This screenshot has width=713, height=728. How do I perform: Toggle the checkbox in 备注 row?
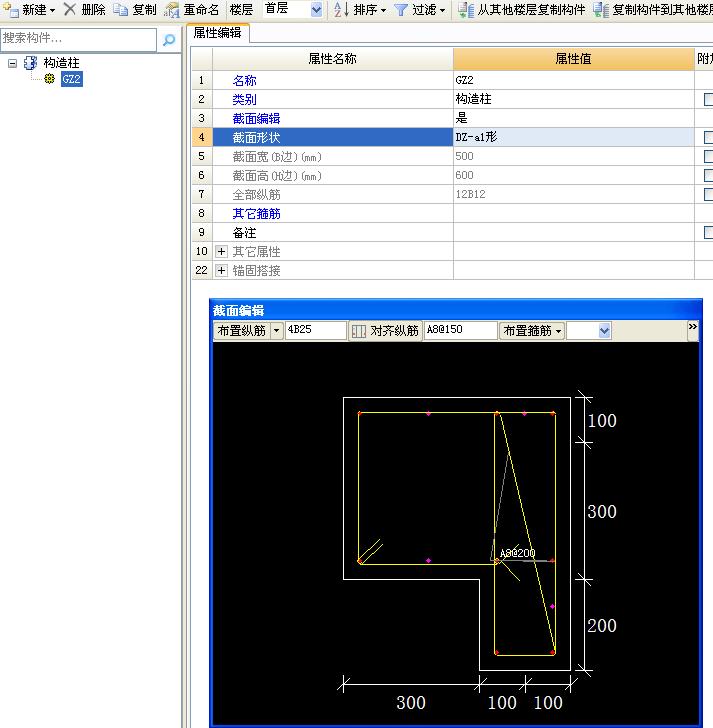pos(708,232)
